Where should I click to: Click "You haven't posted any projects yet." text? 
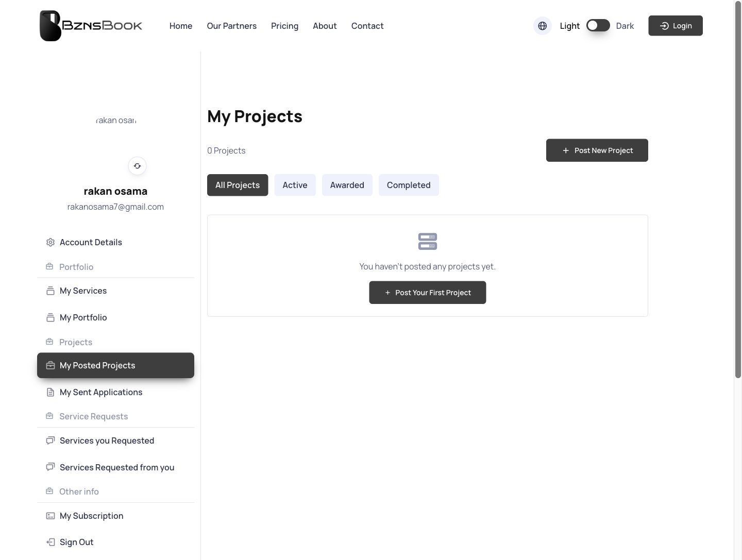click(x=428, y=266)
